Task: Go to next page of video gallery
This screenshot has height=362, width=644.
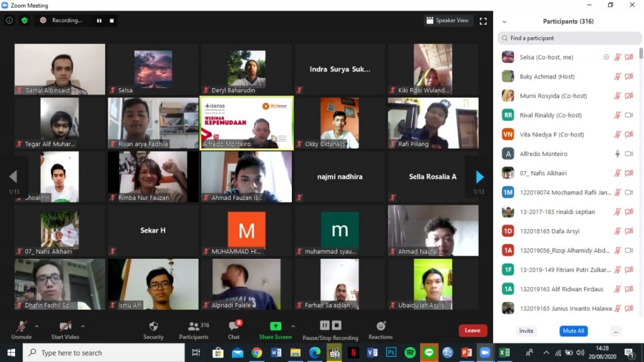Action: tap(479, 177)
